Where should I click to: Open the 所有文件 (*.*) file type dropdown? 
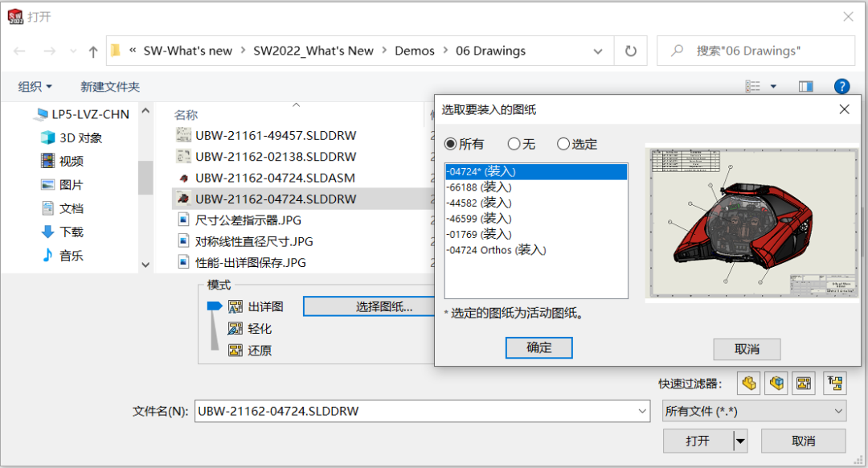pyautogui.click(x=753, y=411)
